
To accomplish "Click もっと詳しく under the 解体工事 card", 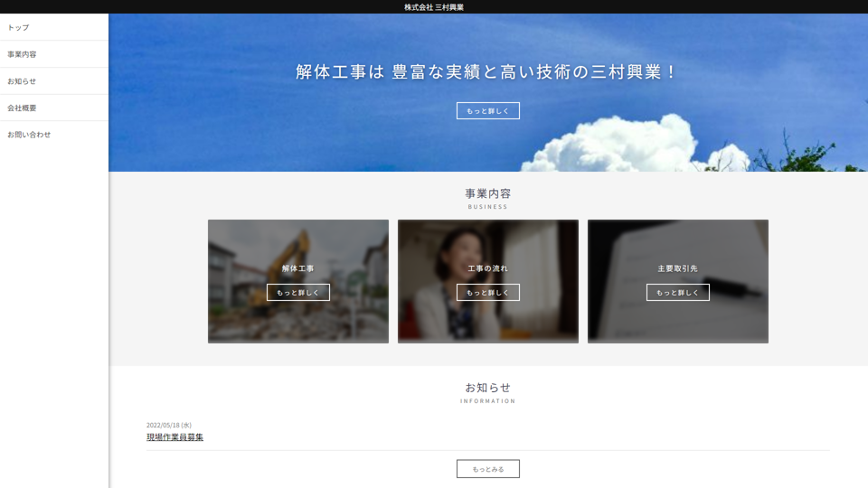I will (298, 293).
